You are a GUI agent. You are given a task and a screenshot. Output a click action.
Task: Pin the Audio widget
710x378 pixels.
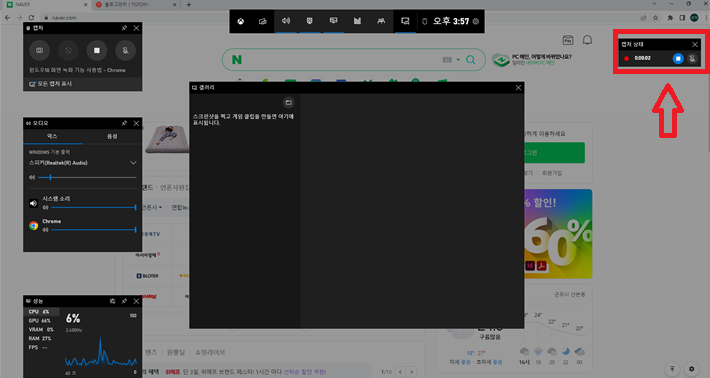(x=124, y=123)
